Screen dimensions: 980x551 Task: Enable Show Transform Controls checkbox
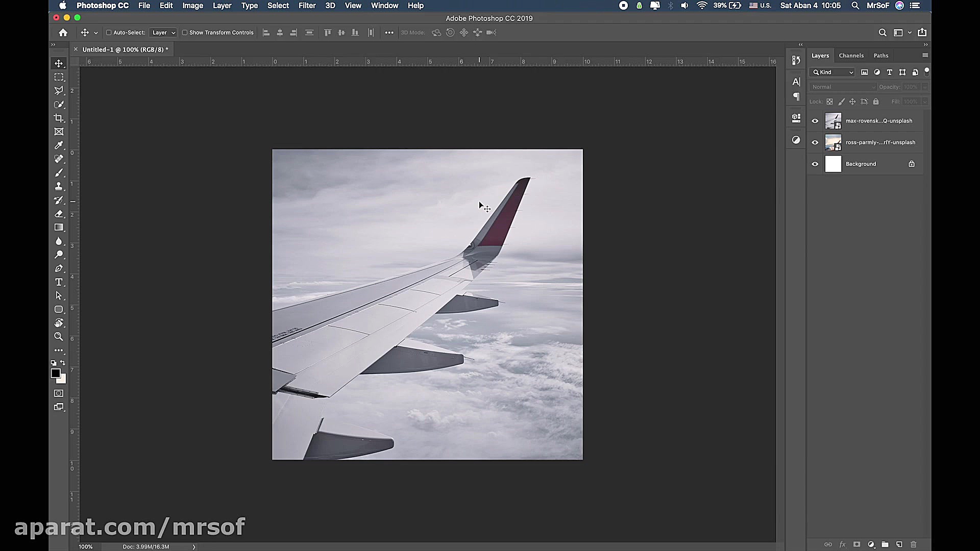pos(185,33)
